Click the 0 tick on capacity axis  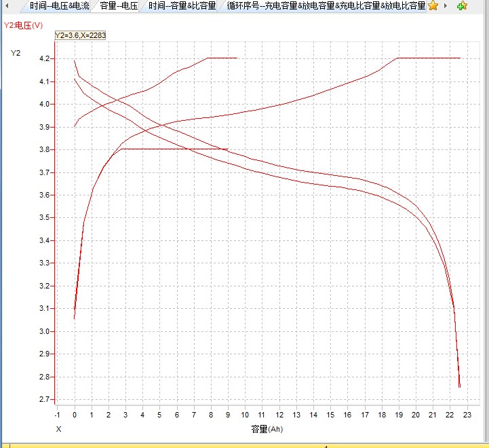[x=75, y=415]
